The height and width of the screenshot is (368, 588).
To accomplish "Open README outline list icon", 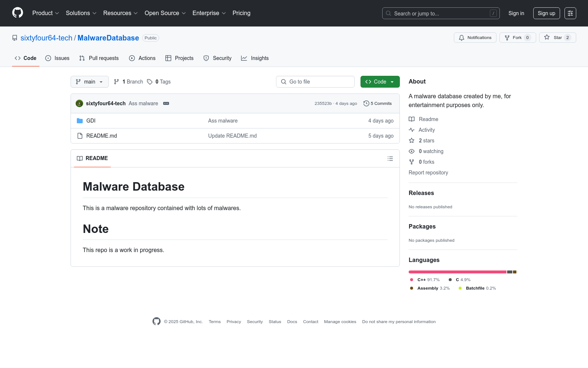I will (x=390, y=159).
